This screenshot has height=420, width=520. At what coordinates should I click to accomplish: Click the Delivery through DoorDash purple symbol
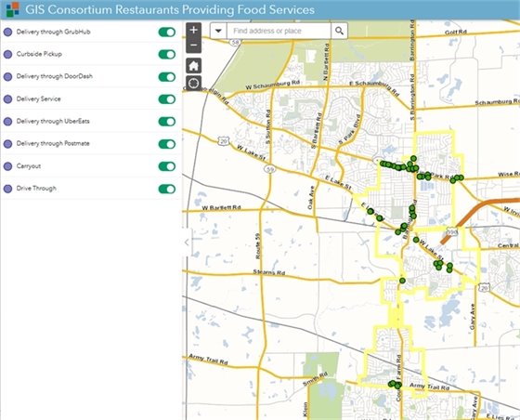[x=8, y=77]
